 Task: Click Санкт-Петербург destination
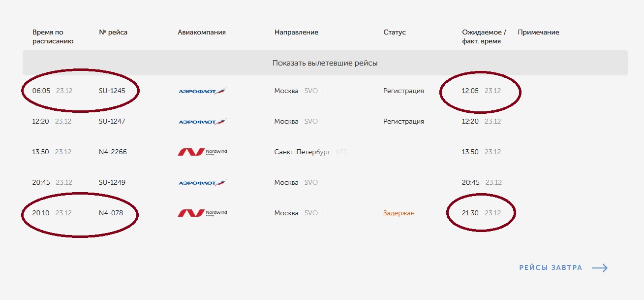[302, 152]
